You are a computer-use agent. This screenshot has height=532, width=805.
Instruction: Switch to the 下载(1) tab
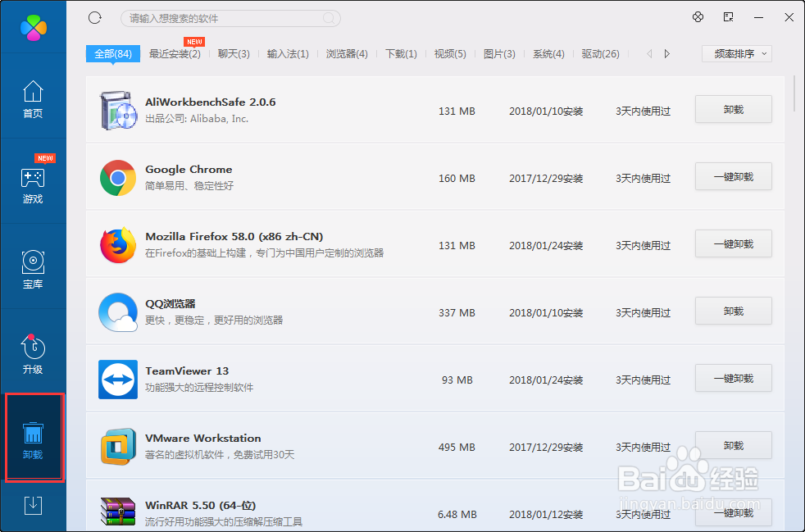click(401, 53)
